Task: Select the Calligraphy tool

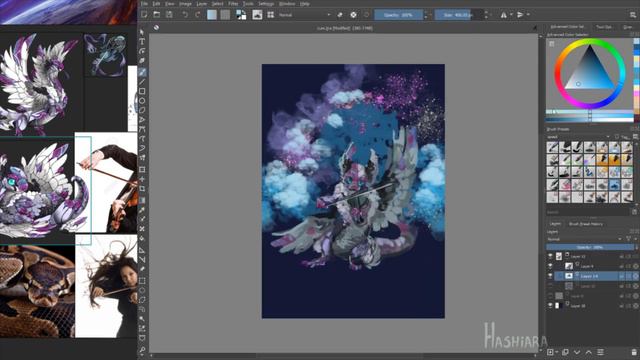Action: (142, 61)
